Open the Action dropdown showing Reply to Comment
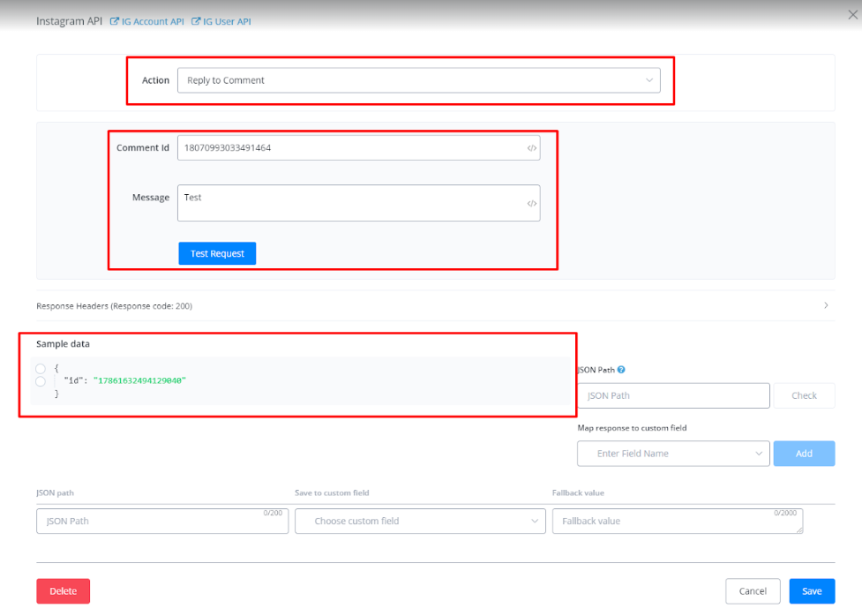This screenshot has width=862, height=616. (418, 80)
